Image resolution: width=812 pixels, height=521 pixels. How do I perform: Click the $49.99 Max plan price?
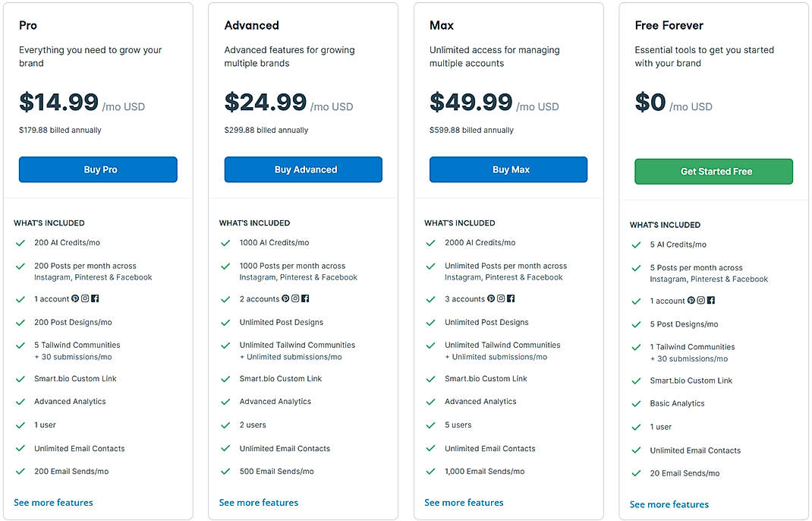pos(471,103)
